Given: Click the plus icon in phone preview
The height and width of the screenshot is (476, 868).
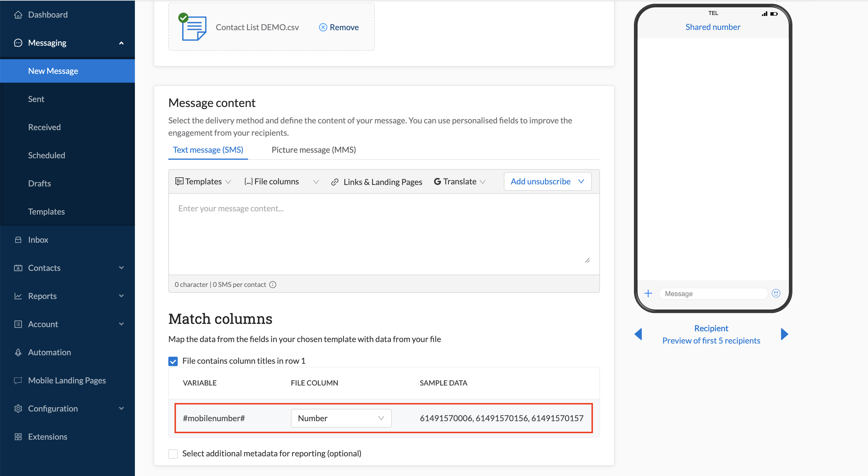Looking at the screenshot, I should [648, 293].
